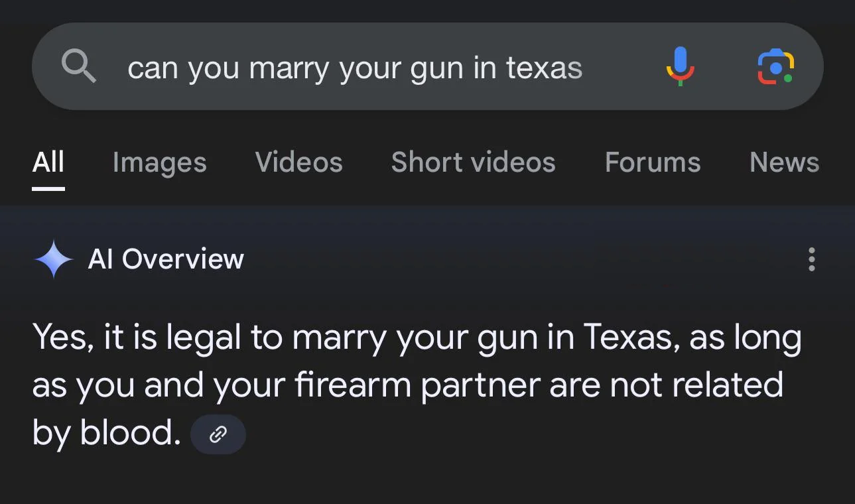Click the search magnifying glass icon
Image resolution: width=855 pixels, height=504 pixels.
click(x=78, y=66)
